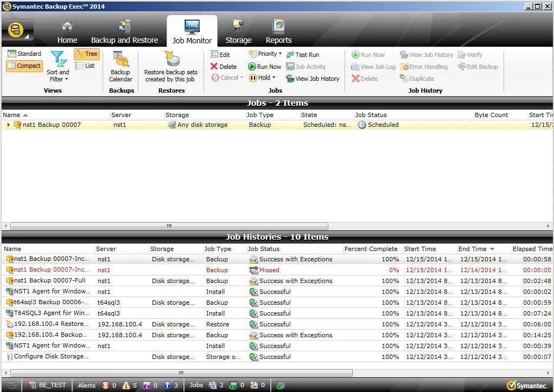Open the Home tab
Image resolution: width=554 pixels, height=392 pixels.
[x=67, y=32]
